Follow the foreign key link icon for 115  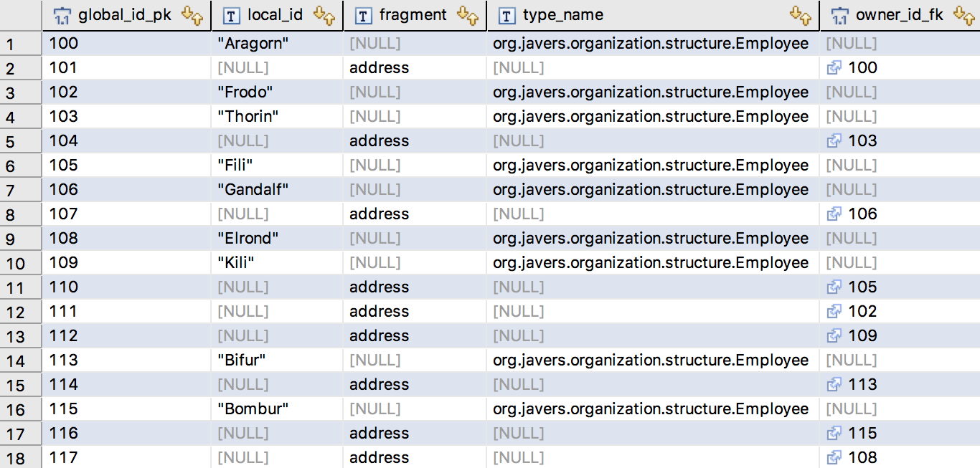834,433
